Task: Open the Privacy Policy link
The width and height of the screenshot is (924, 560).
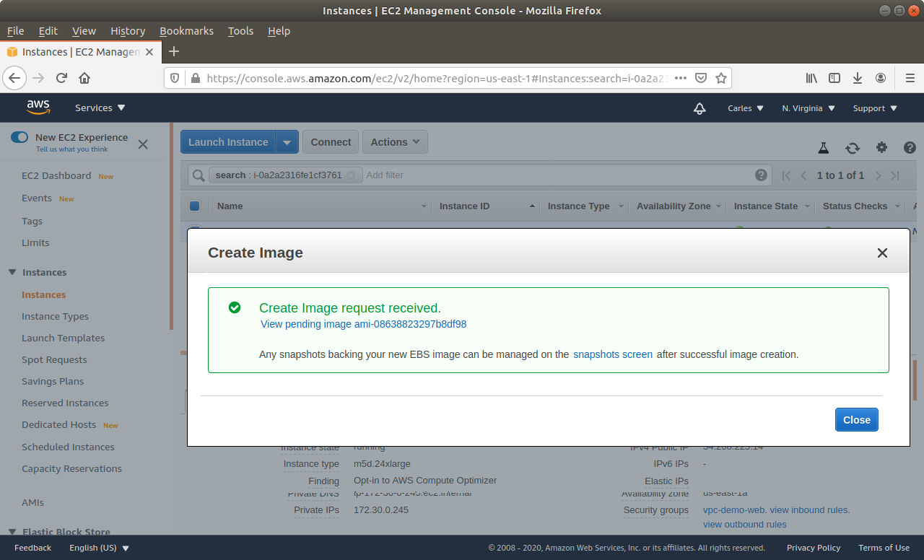Action: [x=814, y=548]
